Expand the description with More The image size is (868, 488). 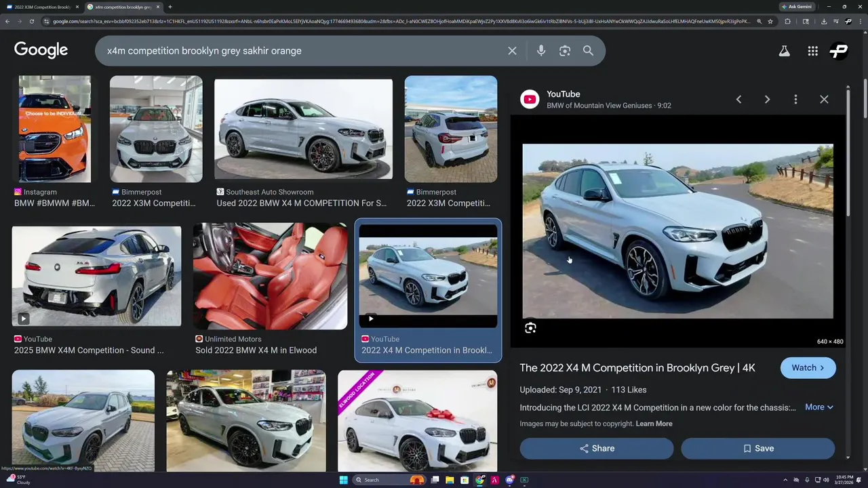[818, 407]
